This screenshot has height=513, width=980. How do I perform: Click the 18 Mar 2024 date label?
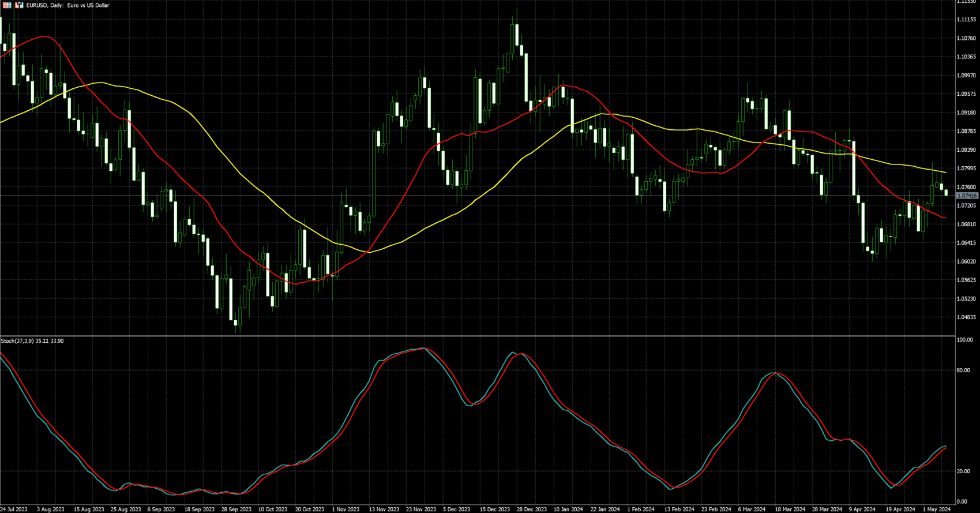point(790,509)
